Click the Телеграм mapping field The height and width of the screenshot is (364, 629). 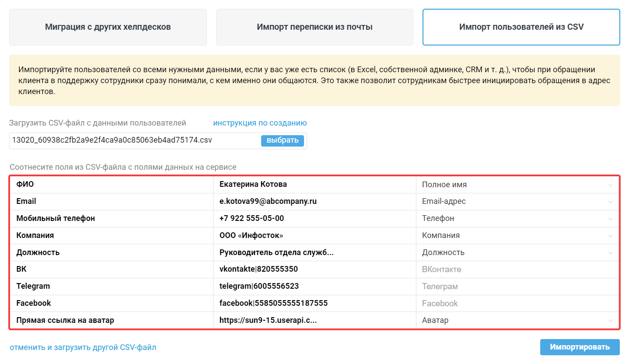[517, 287]
